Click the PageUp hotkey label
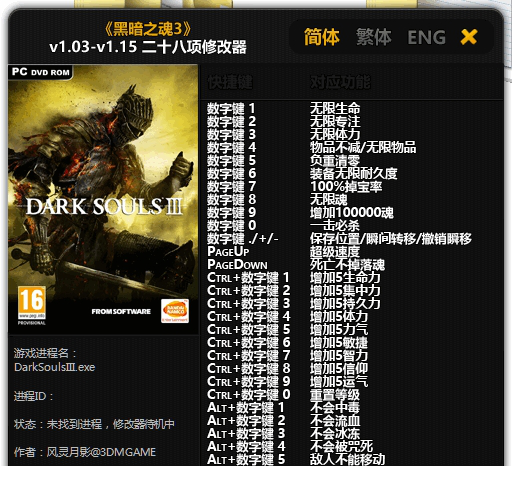Image resolution: width=512 pixels, height=484 pixels. click(228, 251)
